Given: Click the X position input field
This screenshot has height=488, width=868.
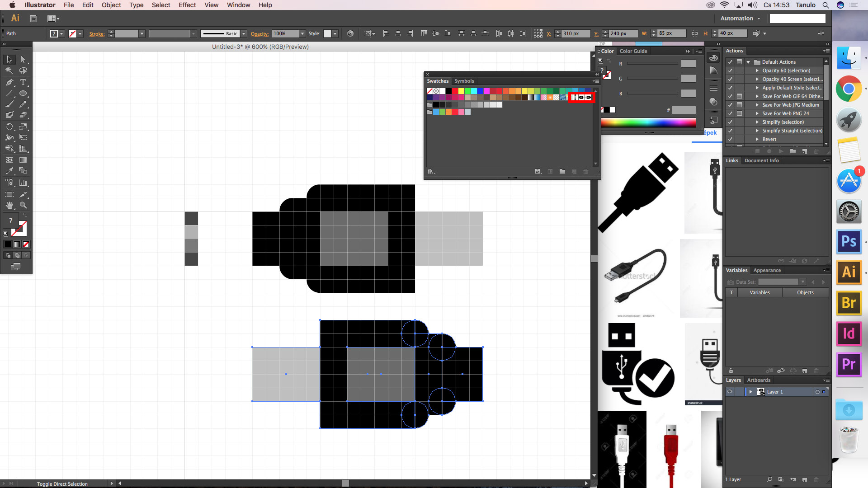Looking at the screenshot, I should 575,33.
